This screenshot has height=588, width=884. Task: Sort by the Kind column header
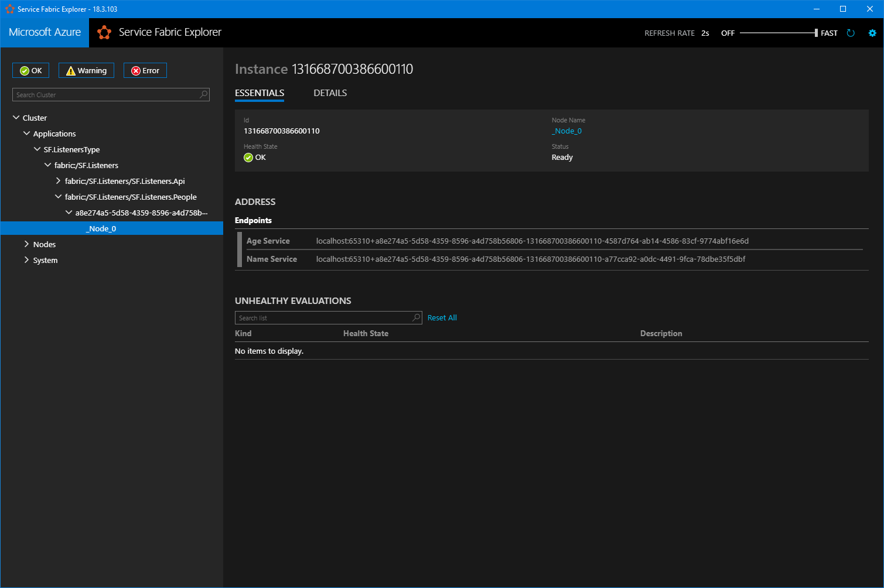coord(243,333)
